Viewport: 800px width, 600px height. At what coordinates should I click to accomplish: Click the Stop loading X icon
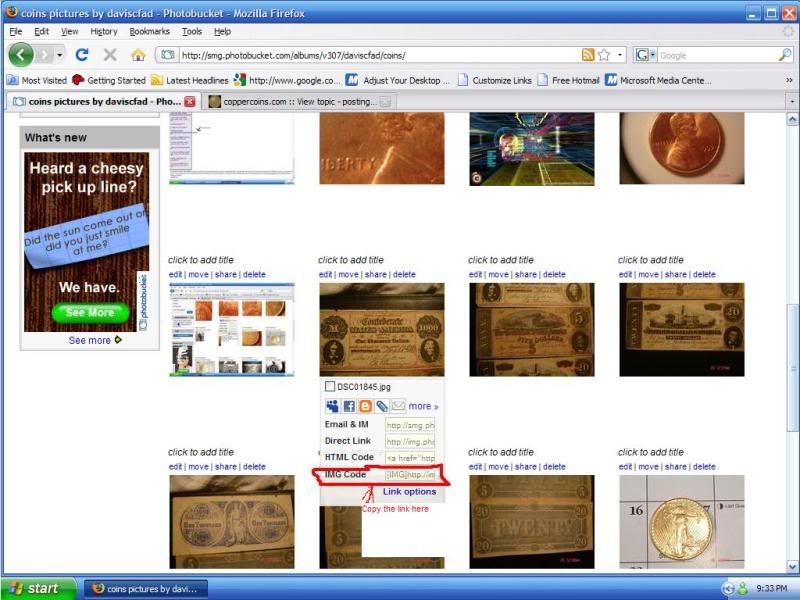click(x=110, y=55)
